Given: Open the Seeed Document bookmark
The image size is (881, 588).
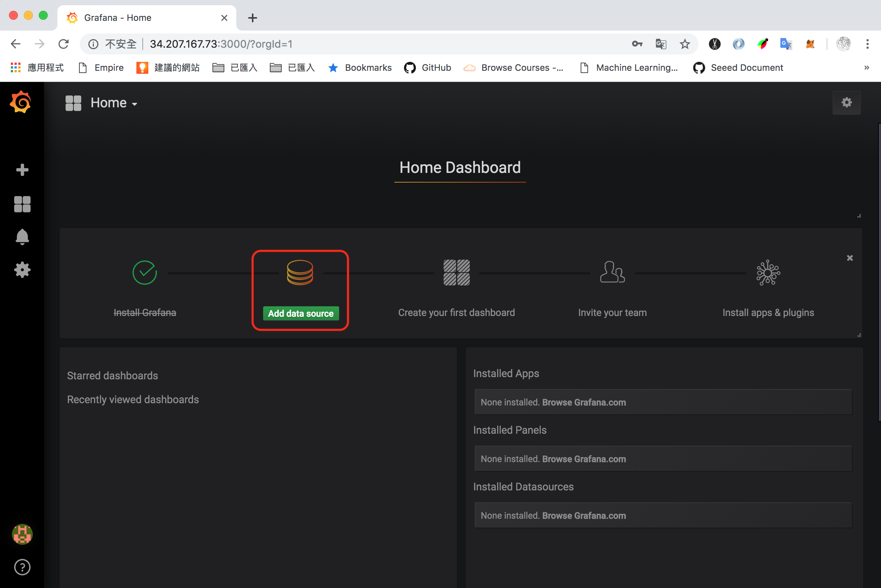Looking at the screenshot, I should (x=738, y=67).
